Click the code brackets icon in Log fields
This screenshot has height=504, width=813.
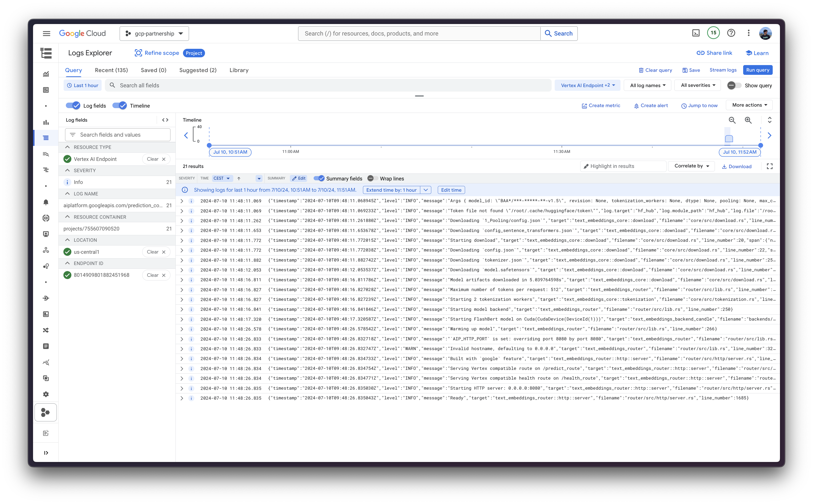[x=165, y=120]
